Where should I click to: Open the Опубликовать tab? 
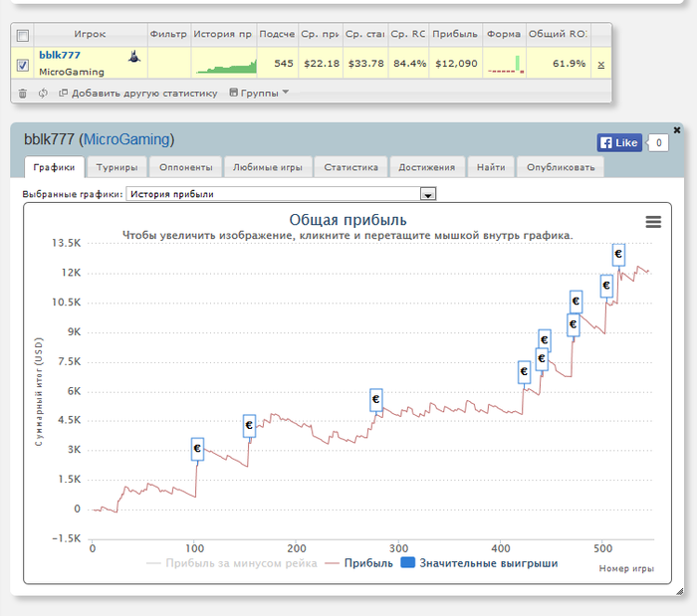coord(561,167)
